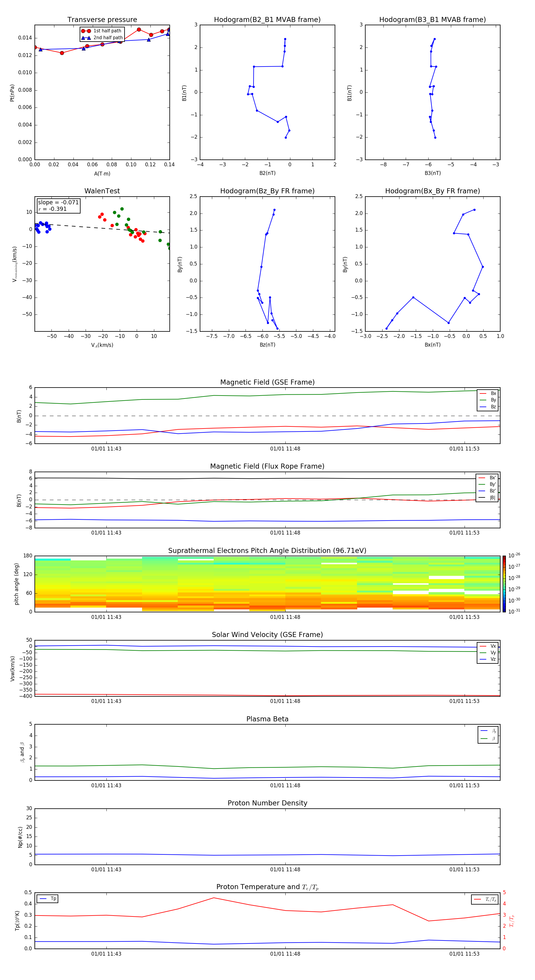
Task: Select the β entry in Plasma Beta legend
Action: [x=488, y=739]
